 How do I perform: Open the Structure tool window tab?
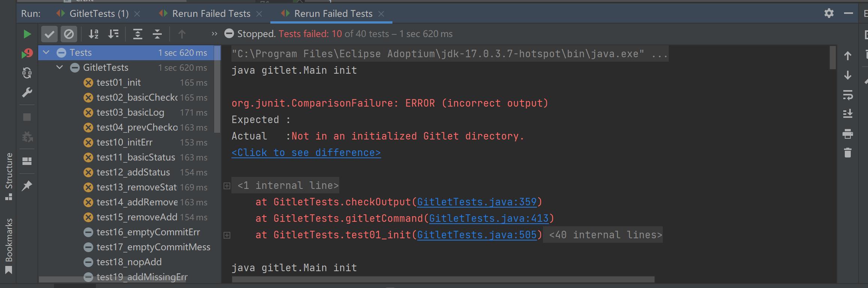click(9, 176)
